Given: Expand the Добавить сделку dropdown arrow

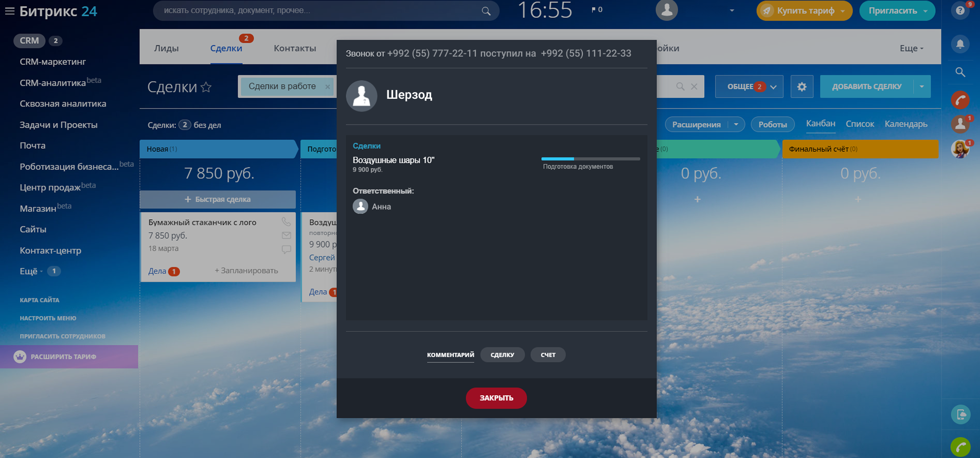Looking at the screenshot, I should tap(922, 86).
